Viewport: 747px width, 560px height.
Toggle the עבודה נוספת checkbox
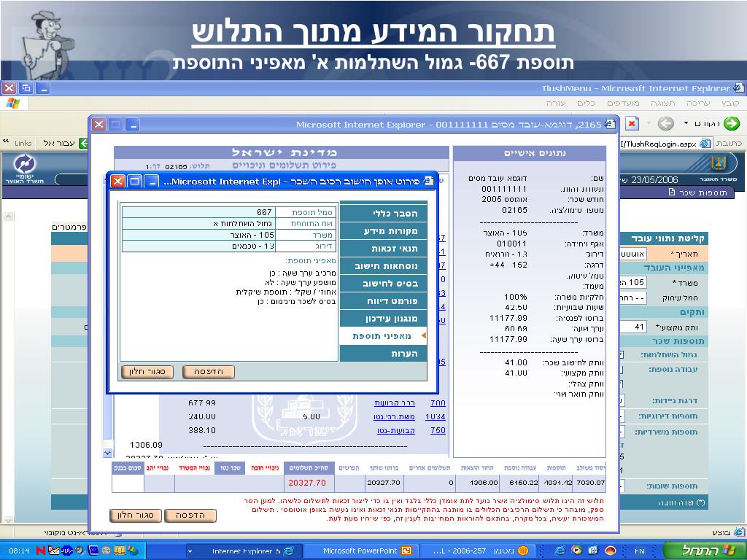click(622, 370)
